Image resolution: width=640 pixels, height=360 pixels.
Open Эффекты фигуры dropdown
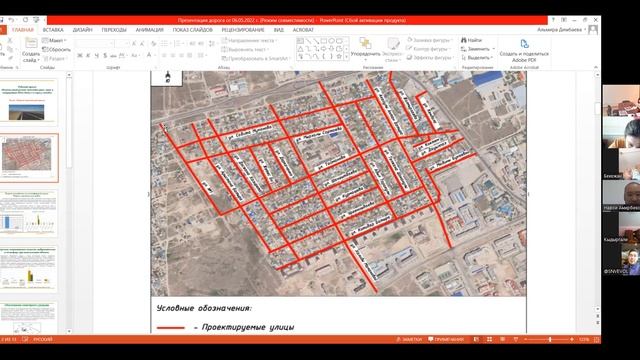[x=430, y=58]
